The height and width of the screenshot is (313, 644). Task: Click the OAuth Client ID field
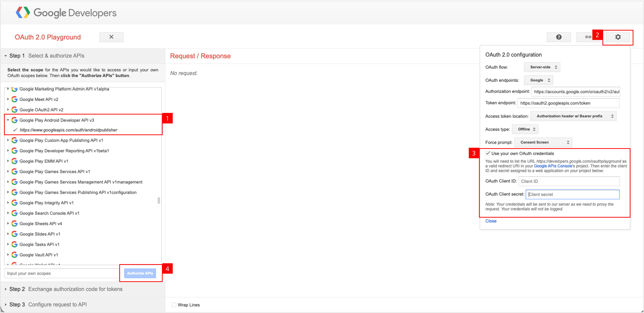[x=569, y=181]
